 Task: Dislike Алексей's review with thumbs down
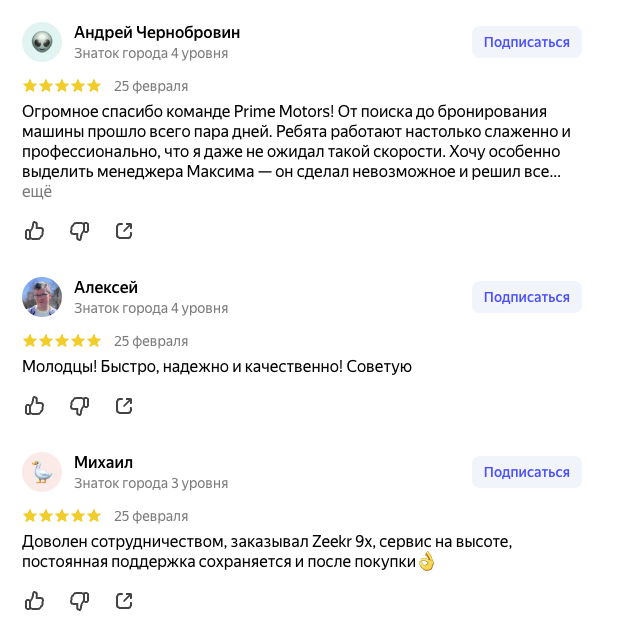click(79, 406)
